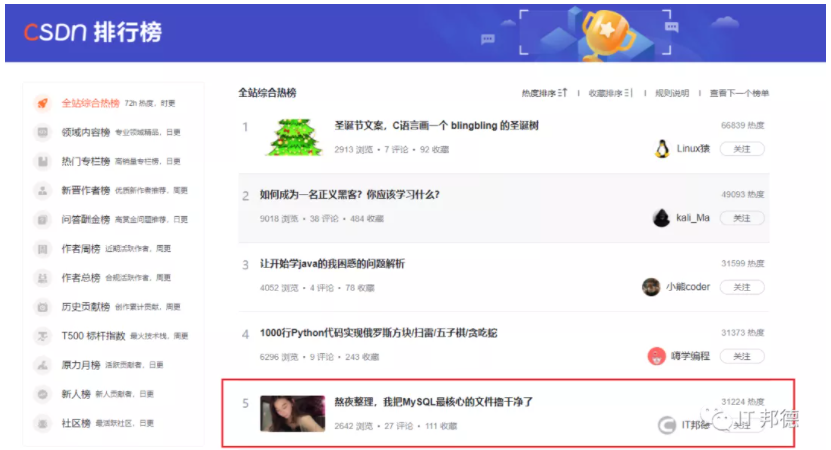Toggle follow (关注) for 小熊coder
This screenshot has width=831, height=450.
[742, 287]
